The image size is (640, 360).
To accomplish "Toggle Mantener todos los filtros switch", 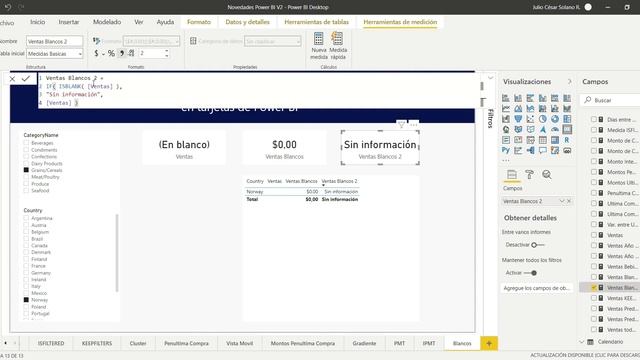I will [x=530, y=273].
